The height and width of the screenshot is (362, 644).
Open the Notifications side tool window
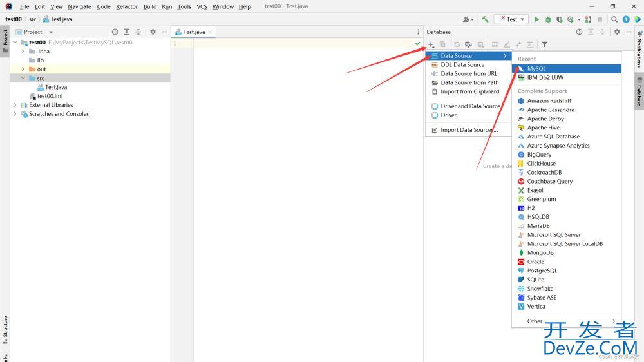point(639,49)
